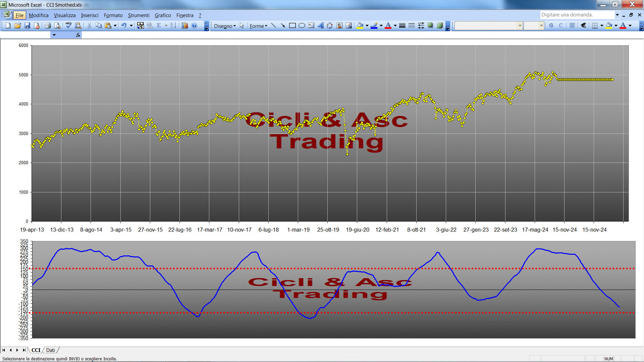Insert a picture from file
The width and height of the screenshot is (644, 362).
(349, 25)
